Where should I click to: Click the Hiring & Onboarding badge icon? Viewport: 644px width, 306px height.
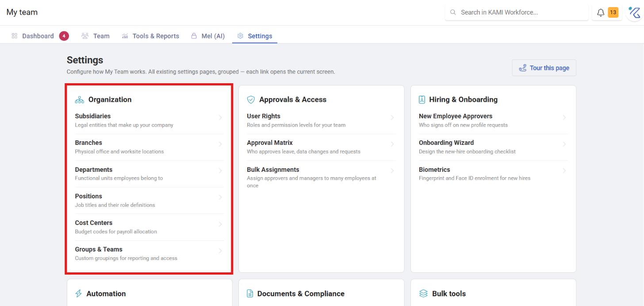[422, 100]
